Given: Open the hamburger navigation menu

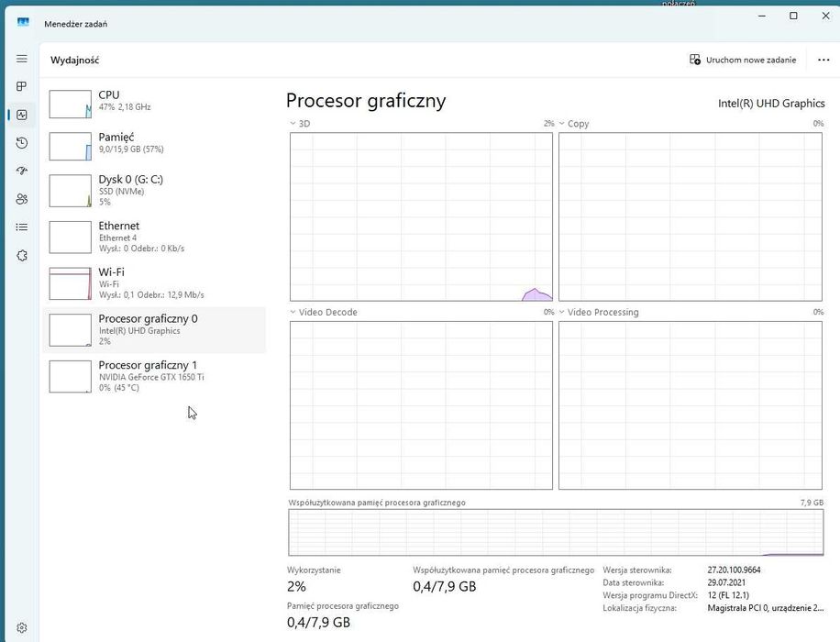Looking at the screenshot, I should click(21, 59).
